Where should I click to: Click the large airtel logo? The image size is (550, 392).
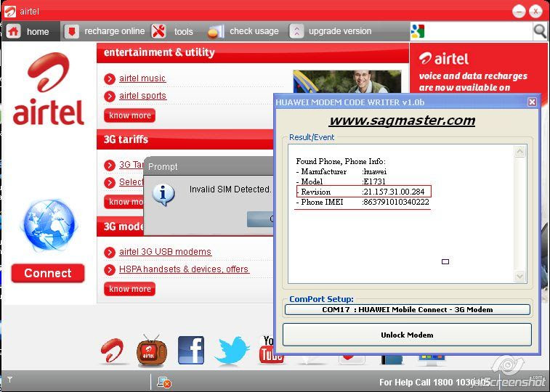48,89
